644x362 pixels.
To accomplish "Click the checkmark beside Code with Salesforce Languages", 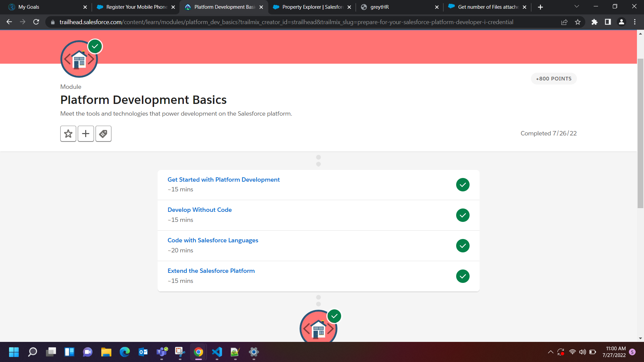I will [463, 246].
